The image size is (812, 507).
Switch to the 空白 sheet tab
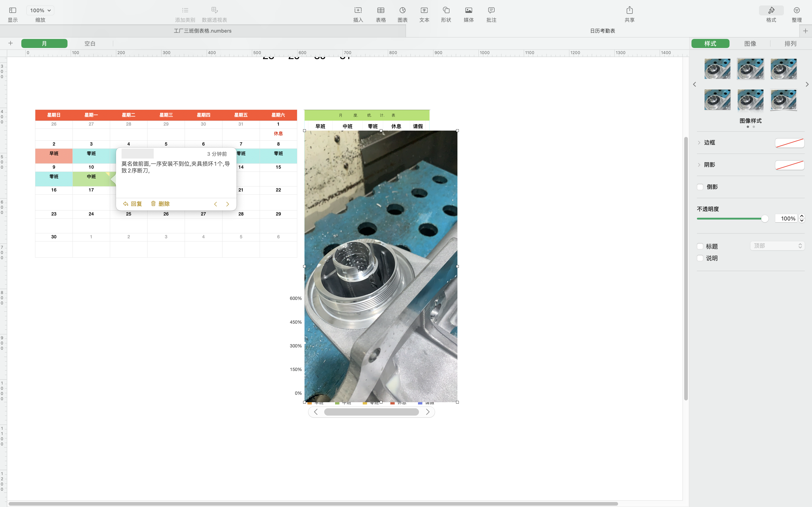(90, 44)
